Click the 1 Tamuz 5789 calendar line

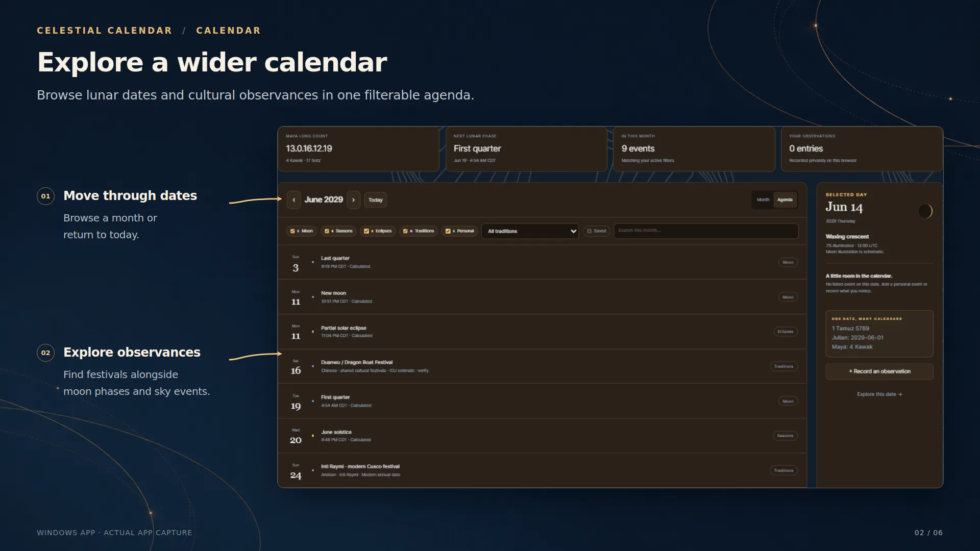[850, 329]
